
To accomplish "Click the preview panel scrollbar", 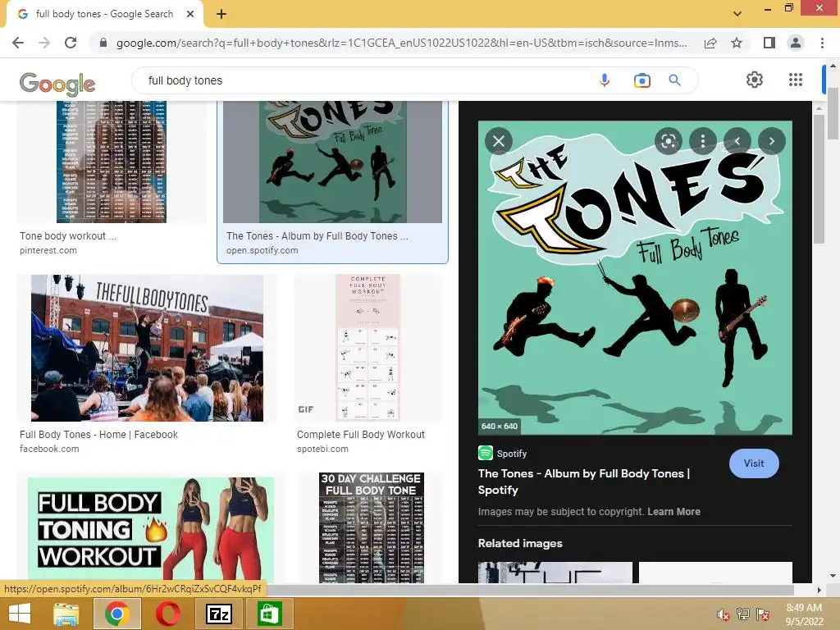I will click(819, 180).
